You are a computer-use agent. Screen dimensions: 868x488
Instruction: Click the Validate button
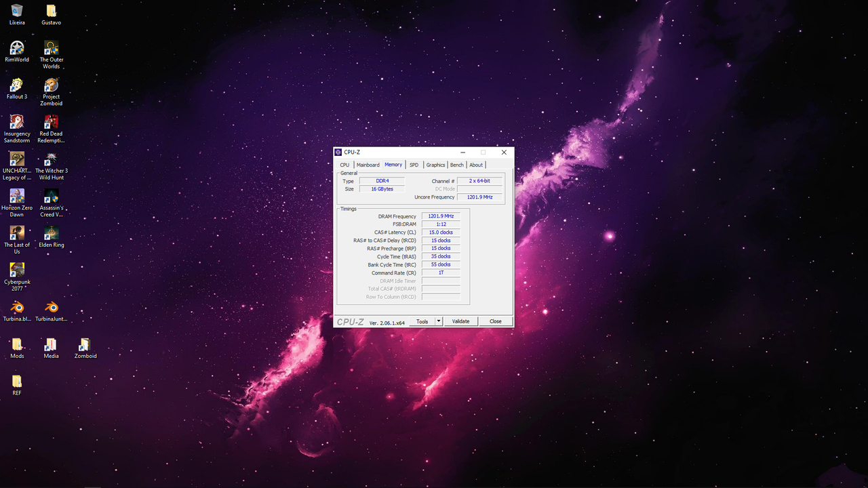[x=460, y=321]
